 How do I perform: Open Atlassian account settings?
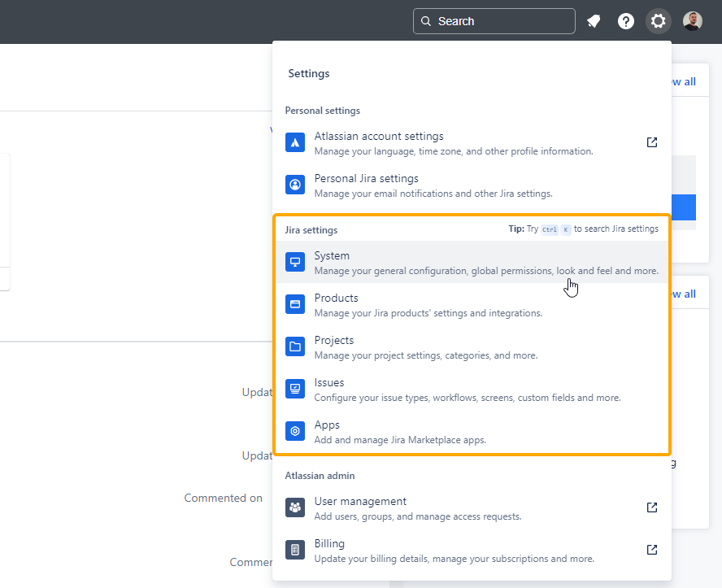coord(472,143)
